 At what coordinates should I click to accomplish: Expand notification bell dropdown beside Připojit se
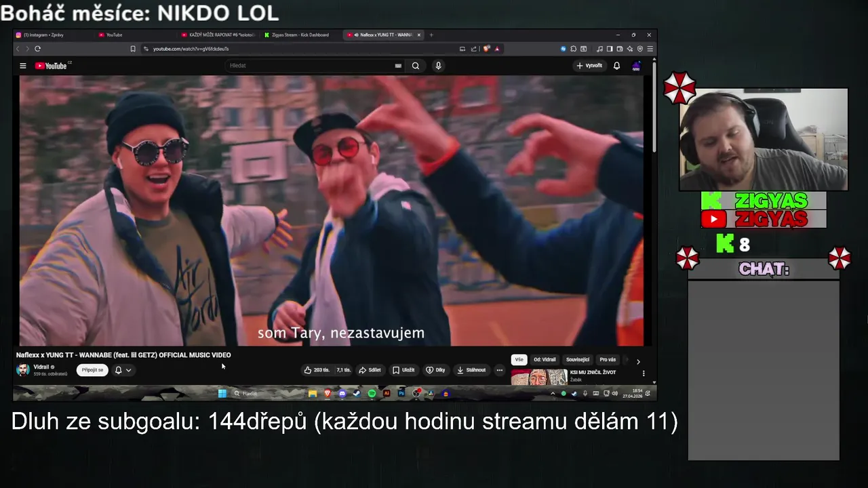123,370
